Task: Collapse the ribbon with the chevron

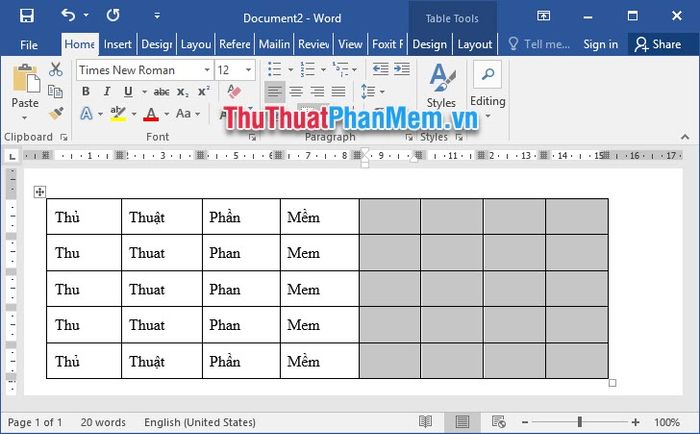Action: pyautogui.click(x=685, y=137)
